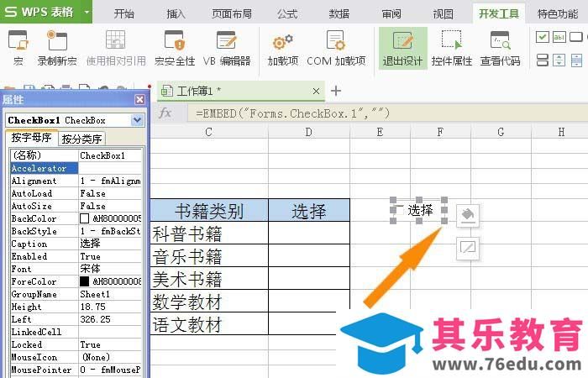This screenshot has width=588, height=378.
Task: Edit the Caption value 选择
Action: tap(110, 244)
